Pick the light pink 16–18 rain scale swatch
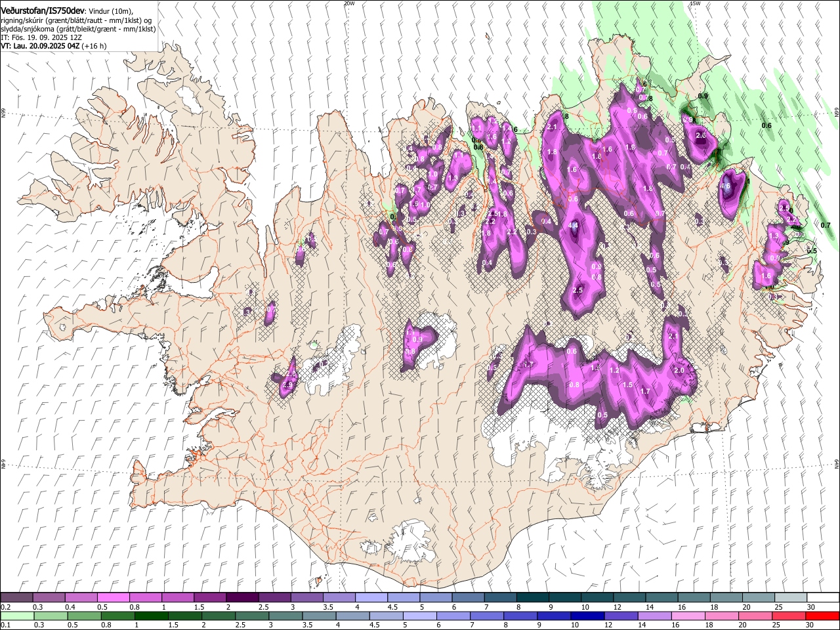840x630 pixels. pos(688,616)
